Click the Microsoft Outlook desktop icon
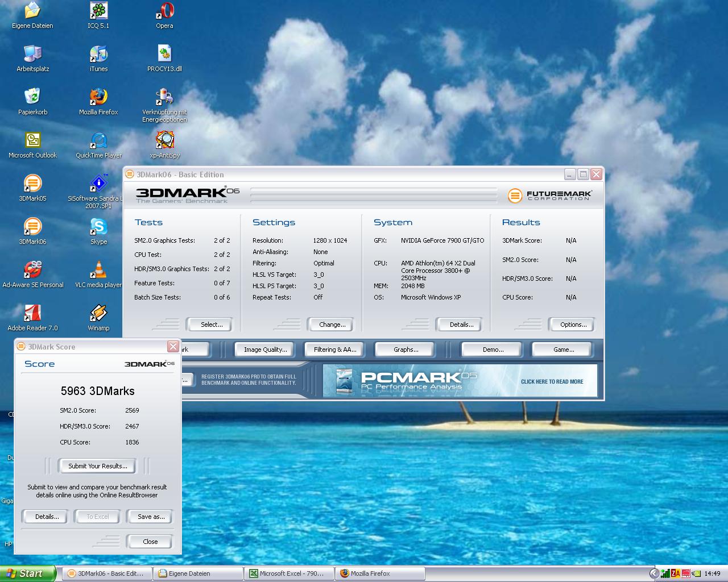 (x=32, y=145)
